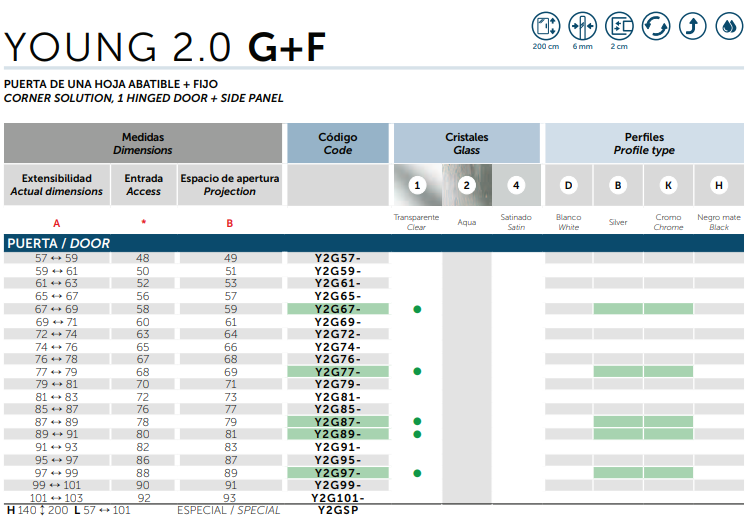This screenshot has width=749, height=519.
Task: Choose profile K Cromo circle
Action: click(668, 185)
